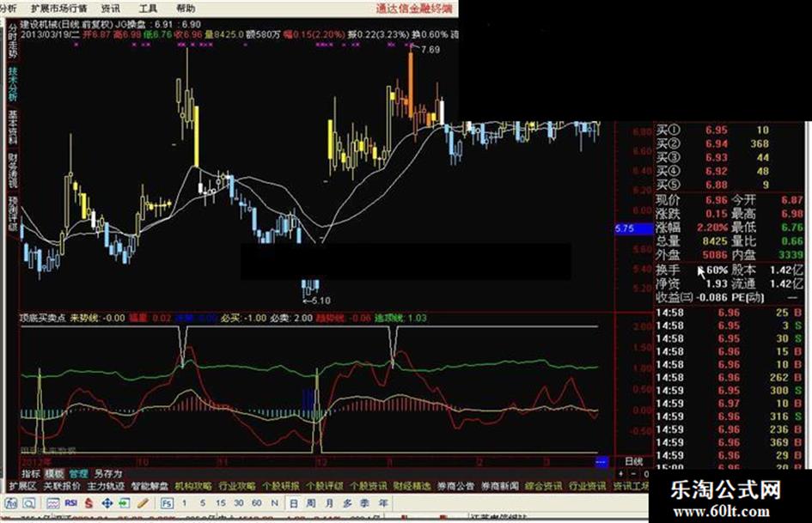The width and height of the screenshot is (812, 523).
Task: Switch to 30-minute period
Action: tap(238, 502)
